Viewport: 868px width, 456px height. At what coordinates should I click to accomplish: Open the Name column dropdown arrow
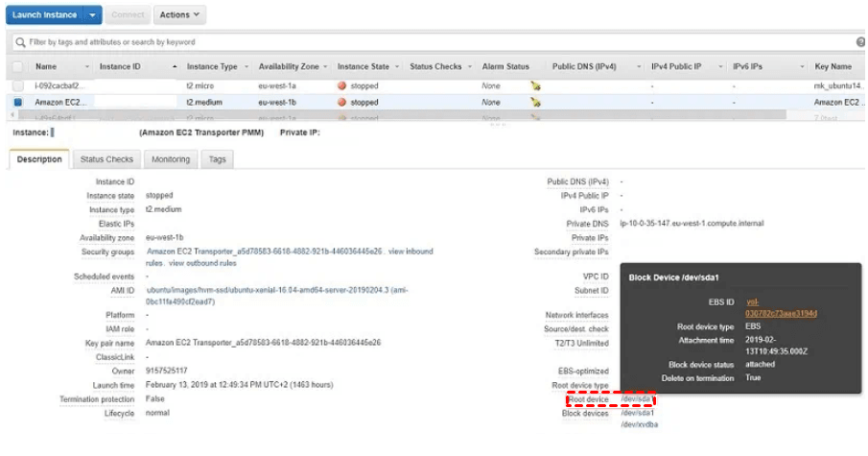87,66
